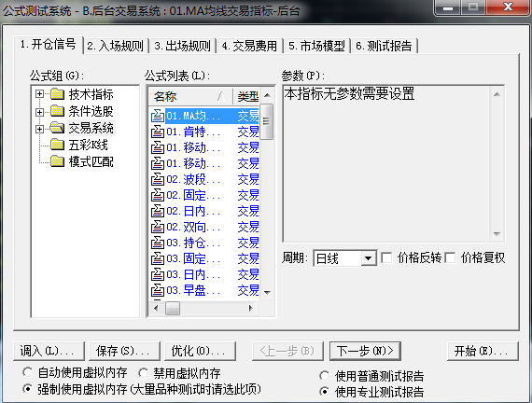
Task: Click the 技术指标 folder icon
Action: pyautogui.click(x=57, y=94)
